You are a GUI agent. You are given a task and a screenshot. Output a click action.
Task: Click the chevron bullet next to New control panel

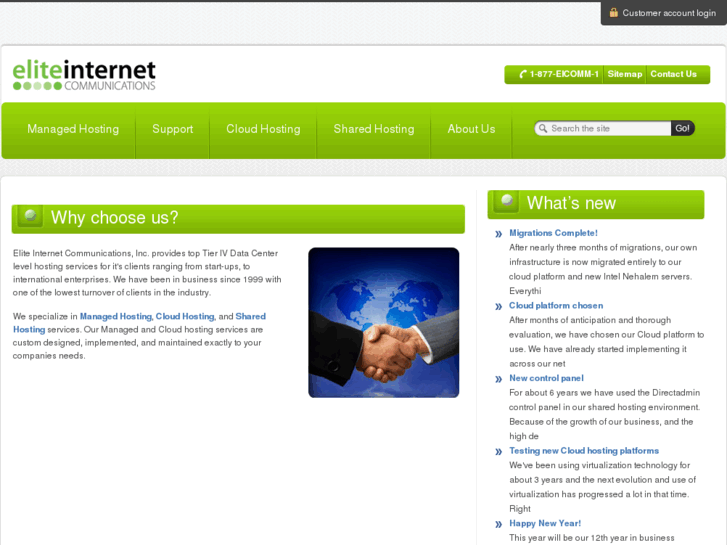498,379
